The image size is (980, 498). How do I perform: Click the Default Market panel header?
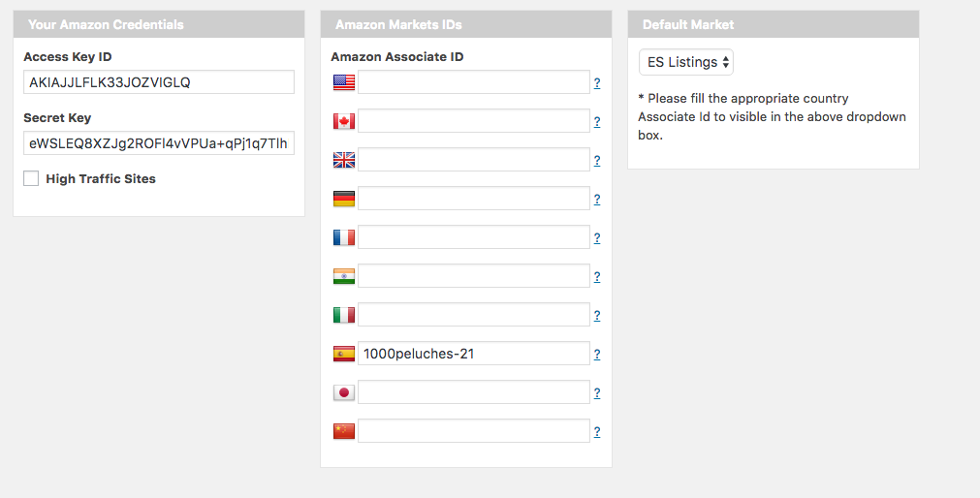point(774,24)
